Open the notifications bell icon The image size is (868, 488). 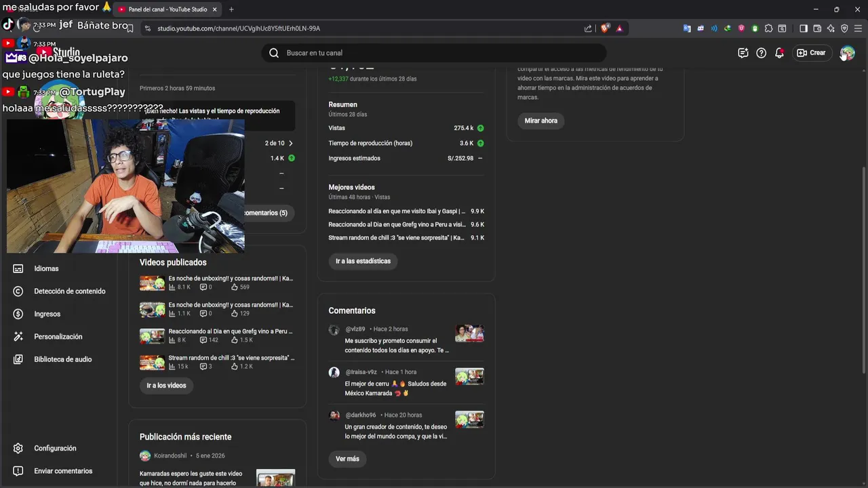tap(779, 53)
